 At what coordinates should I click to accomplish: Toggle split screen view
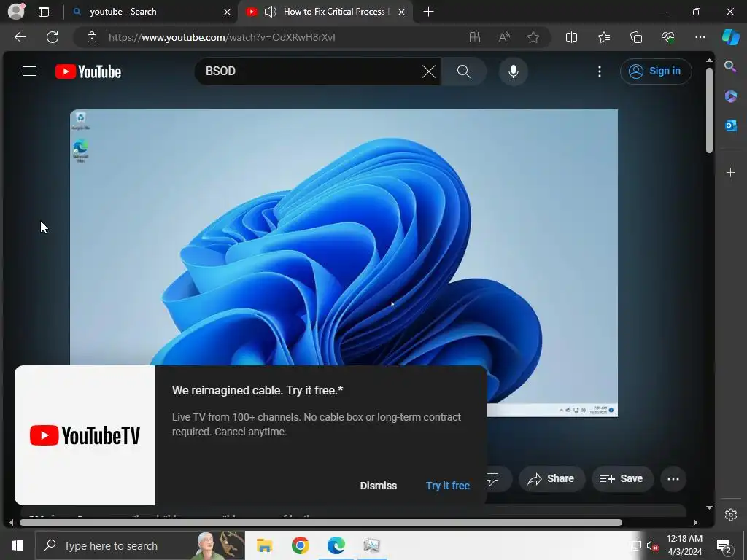pos(571,37)
